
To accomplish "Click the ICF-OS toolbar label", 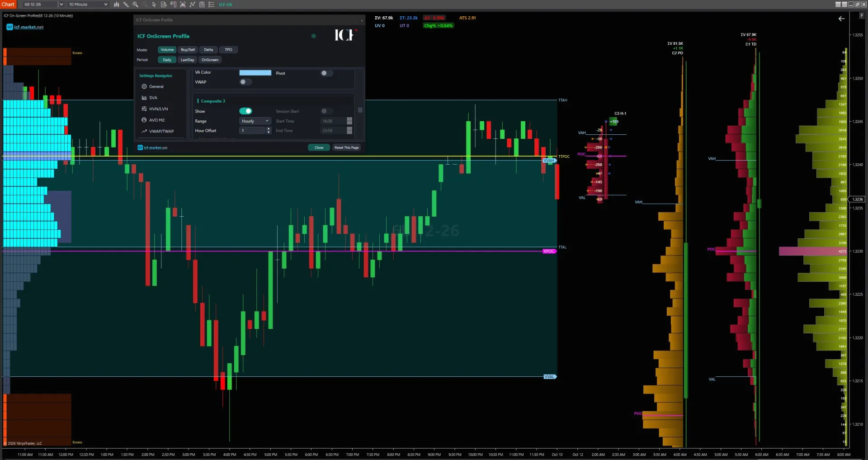I will [225, 5].
